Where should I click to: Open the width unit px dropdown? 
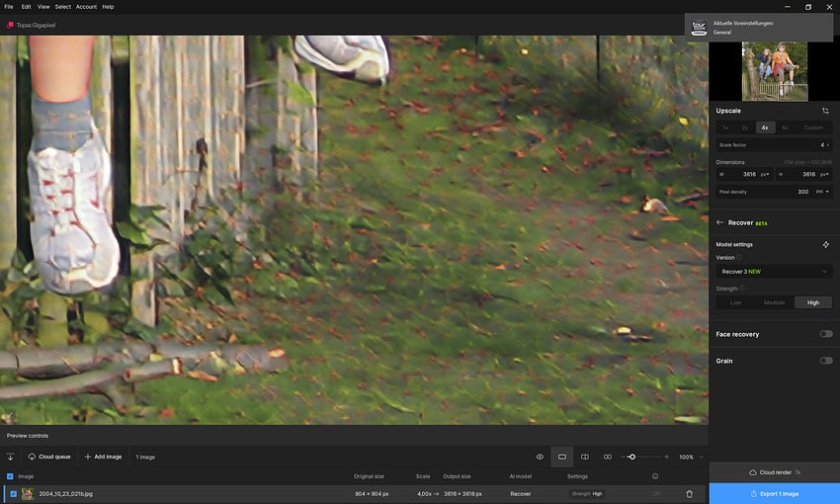tap(765, 174)
